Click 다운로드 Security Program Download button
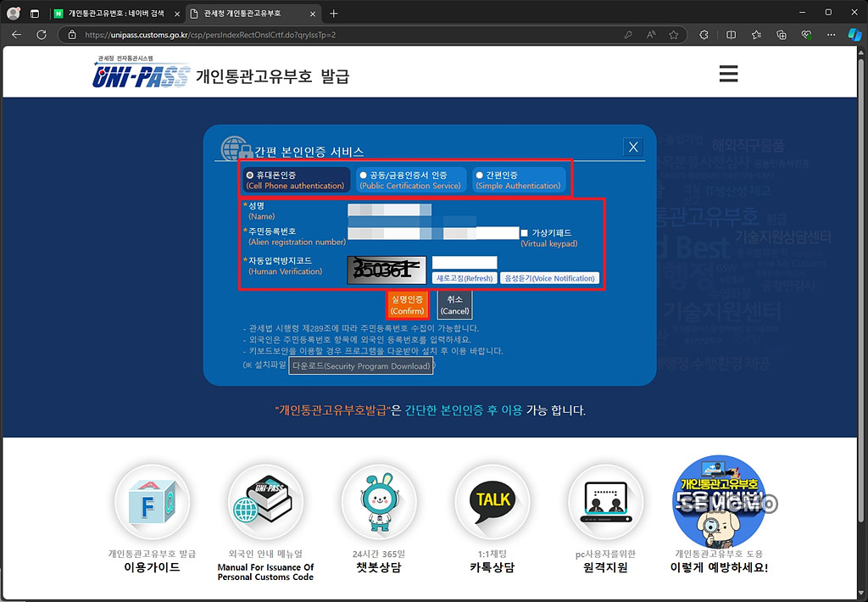The image size is (868, 602). (361, 366)
